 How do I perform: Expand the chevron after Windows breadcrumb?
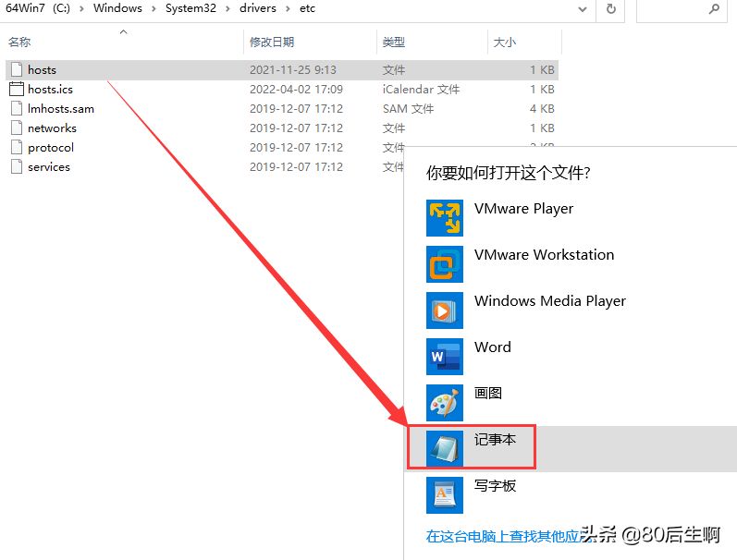[x=154, y=8]
